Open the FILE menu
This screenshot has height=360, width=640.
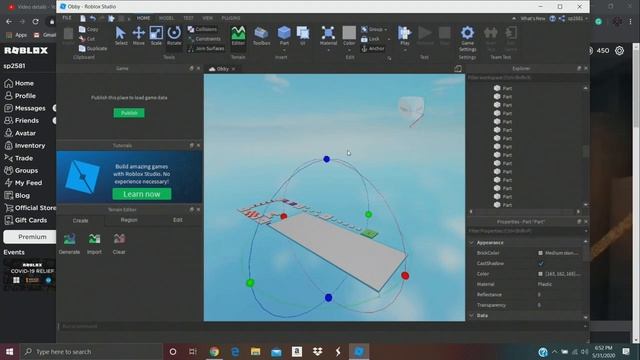tap(67, 18)
